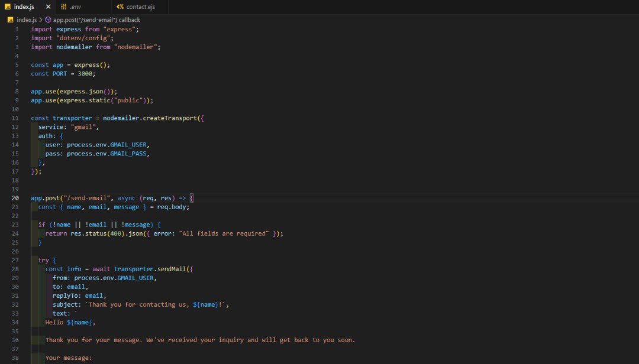Close the index.js tab
639x364 pixels.
click(x=49, y=8)
